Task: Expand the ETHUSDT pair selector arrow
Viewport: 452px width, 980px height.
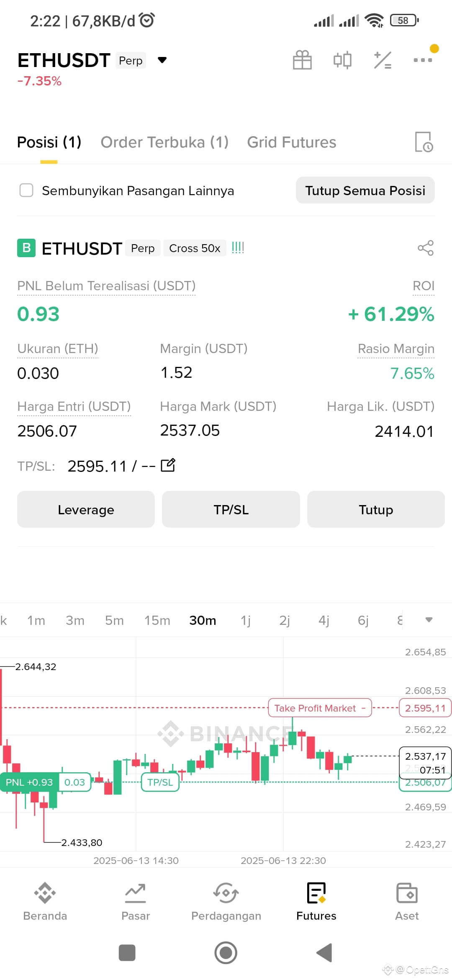Action: tap(162, 60)
